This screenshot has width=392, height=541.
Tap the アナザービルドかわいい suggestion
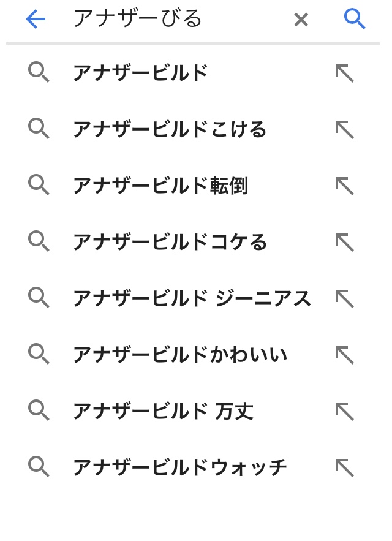coord(179,355)
